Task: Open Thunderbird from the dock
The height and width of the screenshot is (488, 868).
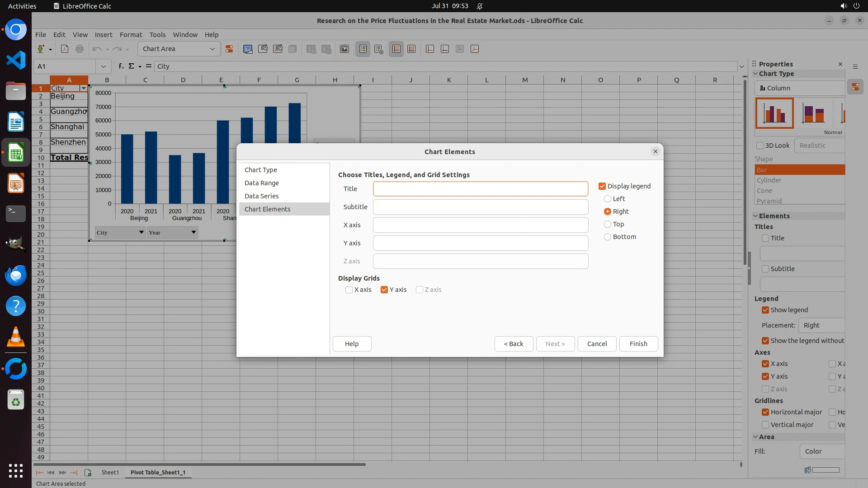Action: [x=16, y=275]
